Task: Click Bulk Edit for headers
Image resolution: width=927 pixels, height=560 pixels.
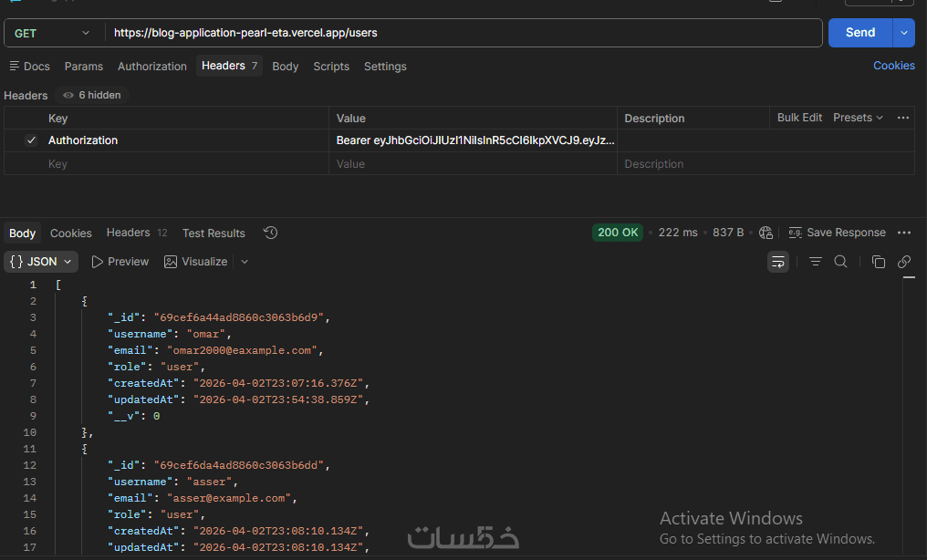Action: tap(799, 118)
